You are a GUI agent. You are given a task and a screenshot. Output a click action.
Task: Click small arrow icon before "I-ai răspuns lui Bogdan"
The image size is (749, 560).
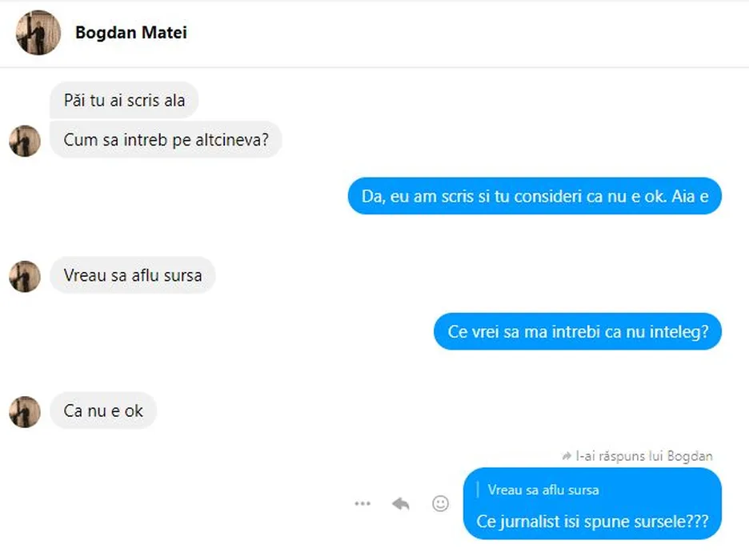(x=567, y=456)
